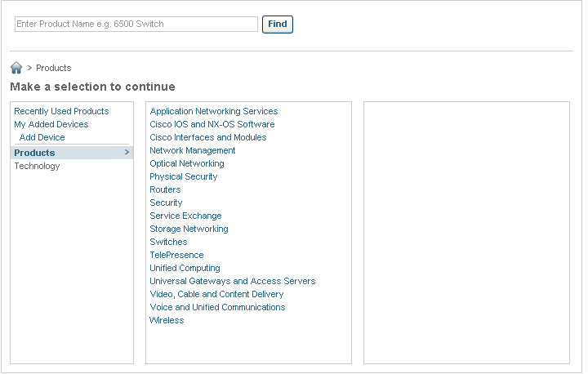Open the Network Management category
This screenshot has width=588, height=374.
click(x=193, y=151)
